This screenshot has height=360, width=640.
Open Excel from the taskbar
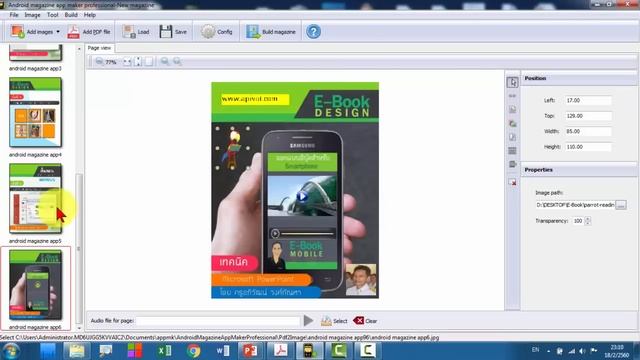[x=164, y=351]
